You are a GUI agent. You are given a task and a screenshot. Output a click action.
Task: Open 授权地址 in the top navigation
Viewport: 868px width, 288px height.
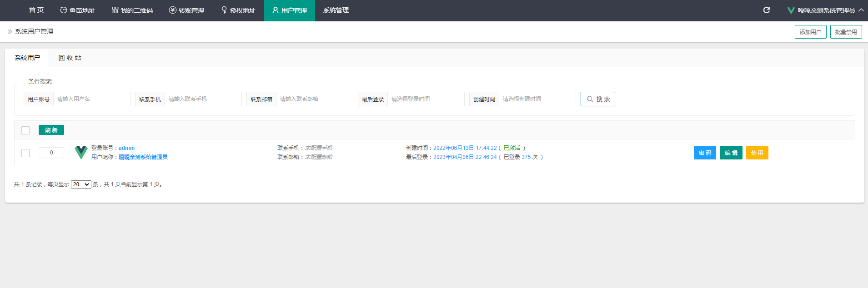click(238, 10)
